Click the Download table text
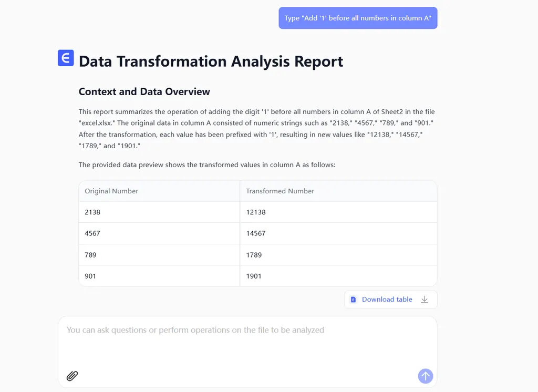Viewport: 538px width, 392px height. pos(387,300)
